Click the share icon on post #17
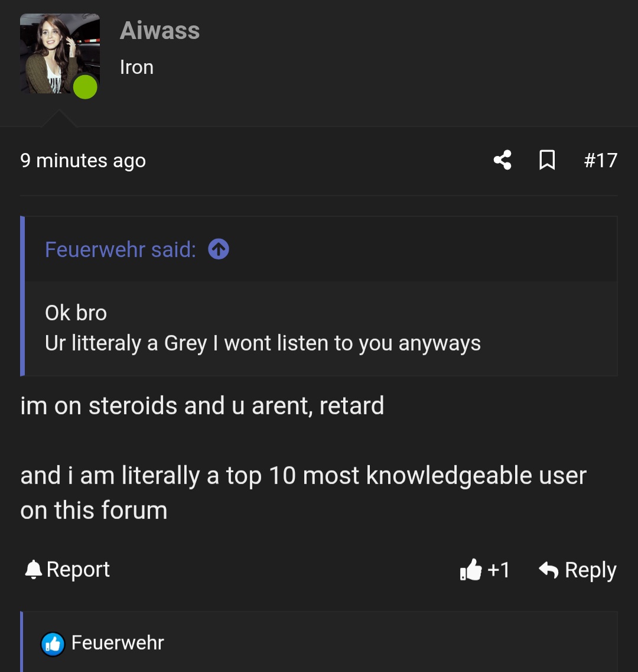 click(502, 160)
